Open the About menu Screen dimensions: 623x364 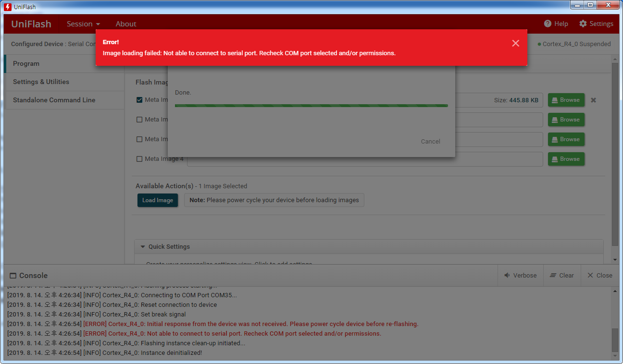pos(126,24)
